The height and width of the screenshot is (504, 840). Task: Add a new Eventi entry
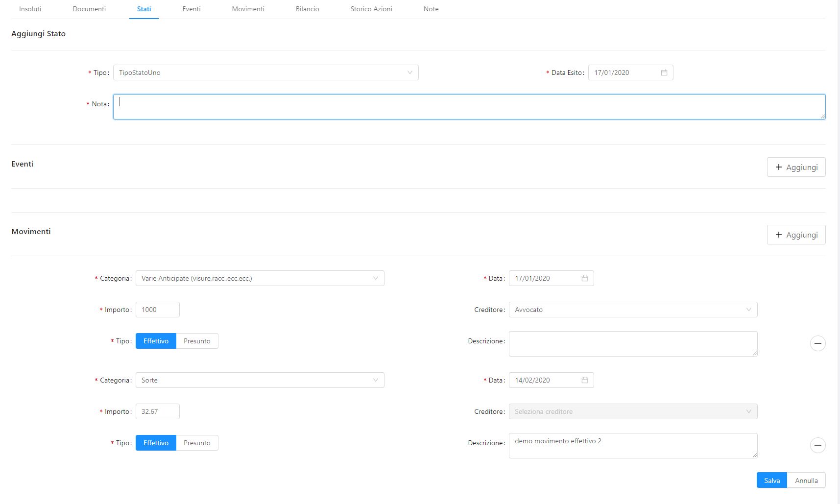pos(796,167)
